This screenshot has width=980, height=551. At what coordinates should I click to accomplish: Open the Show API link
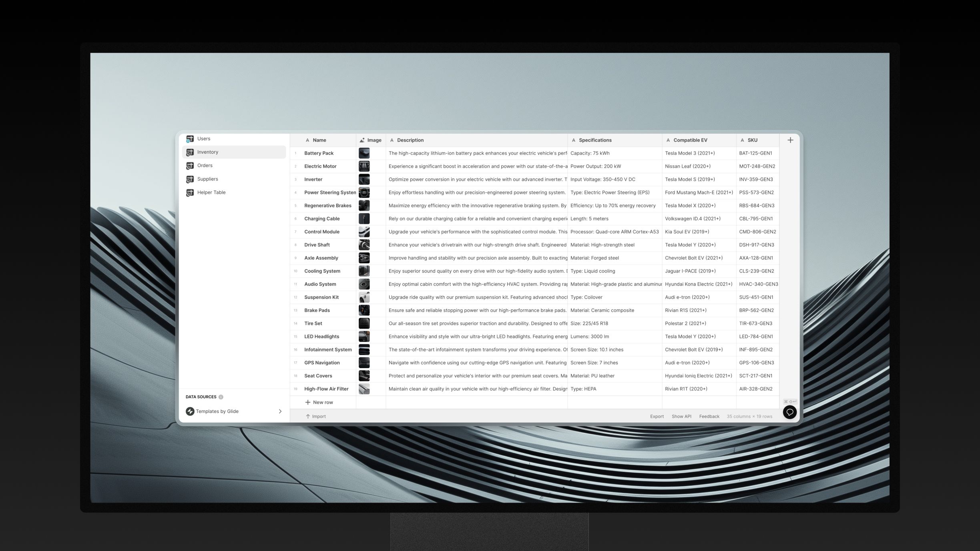tap(681, 417)
